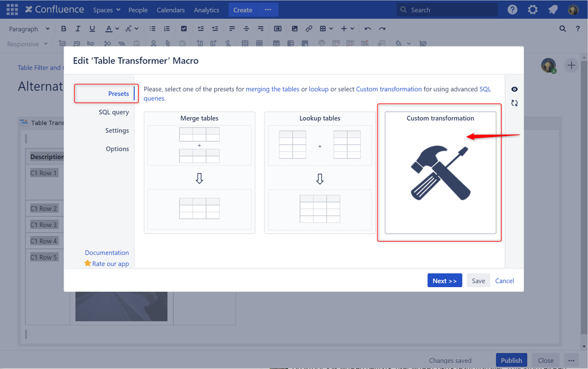Click the outdent icon

tap(201, 29)
